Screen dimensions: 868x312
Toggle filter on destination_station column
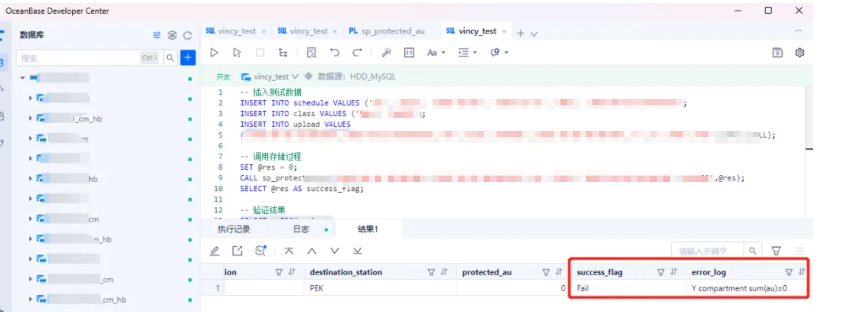[431, 272]
